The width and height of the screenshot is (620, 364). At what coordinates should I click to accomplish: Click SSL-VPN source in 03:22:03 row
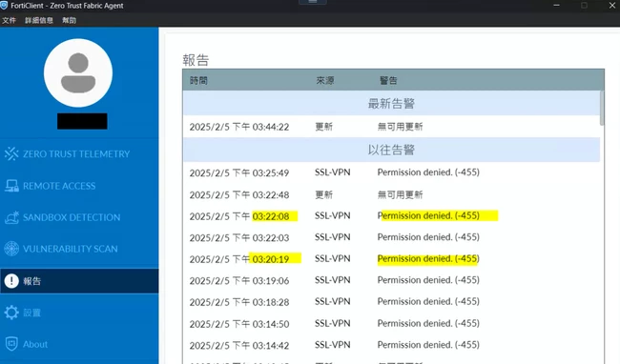[333, 237]
